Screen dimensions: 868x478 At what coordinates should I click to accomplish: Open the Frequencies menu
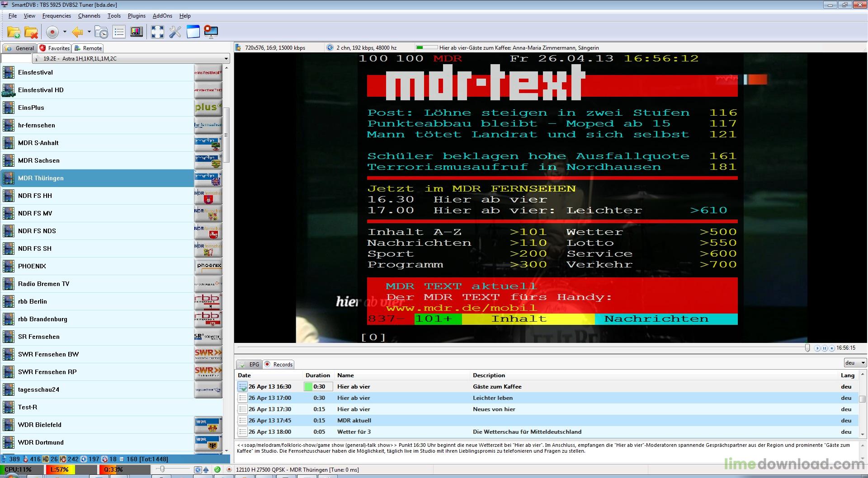click(57, 15)
